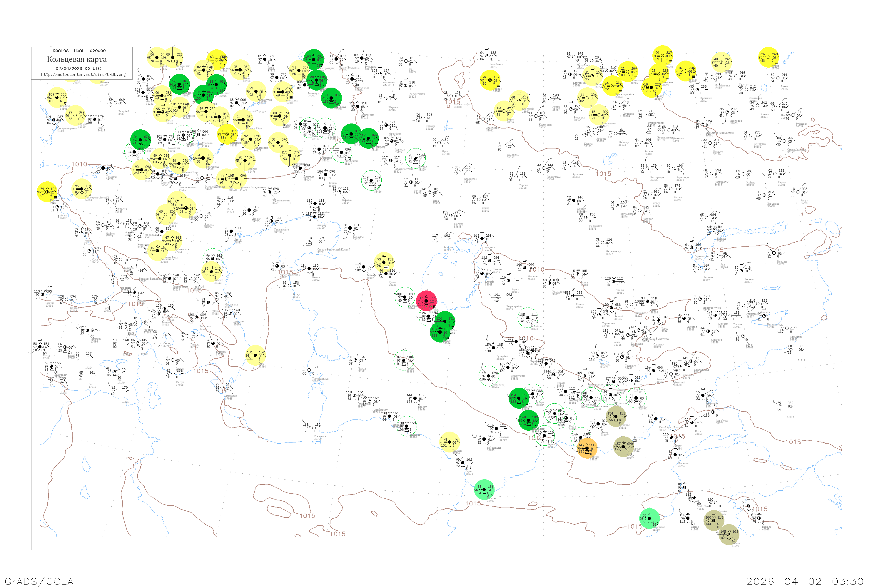Click the 1010 isobar label near Таганрог
882x588 pixels.
[79, 164]
